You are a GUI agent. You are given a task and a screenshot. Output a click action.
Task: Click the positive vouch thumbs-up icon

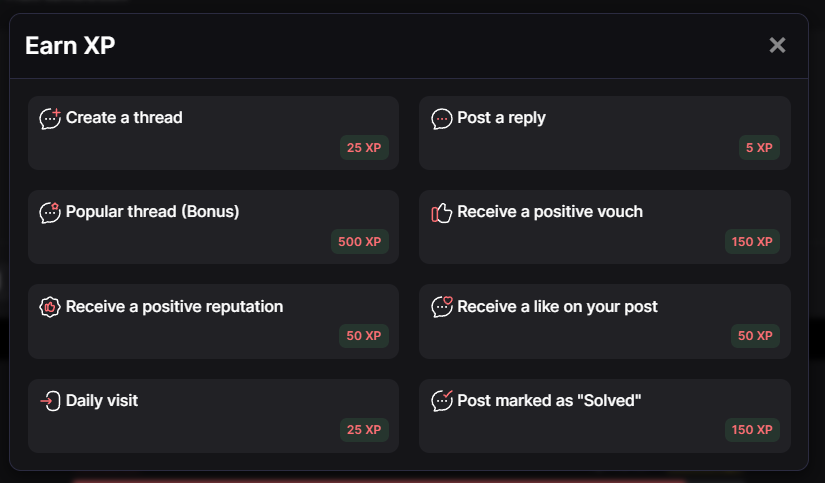(441, 212)
